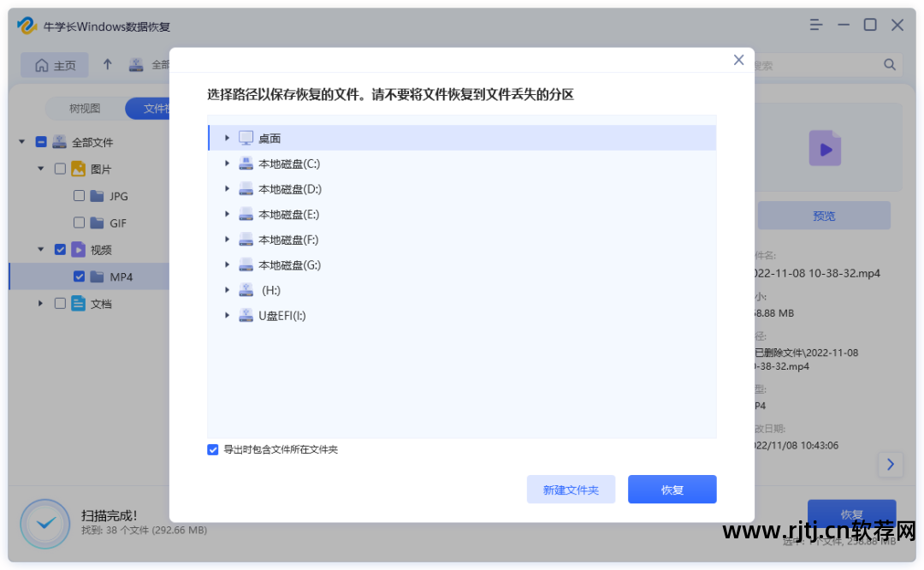Select the U盘EFI(I:) row label
This screenshot has height=570, width=924.
(282, 316)
